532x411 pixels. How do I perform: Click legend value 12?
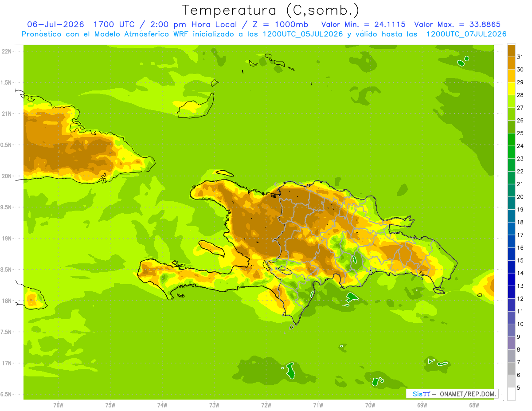520,298
